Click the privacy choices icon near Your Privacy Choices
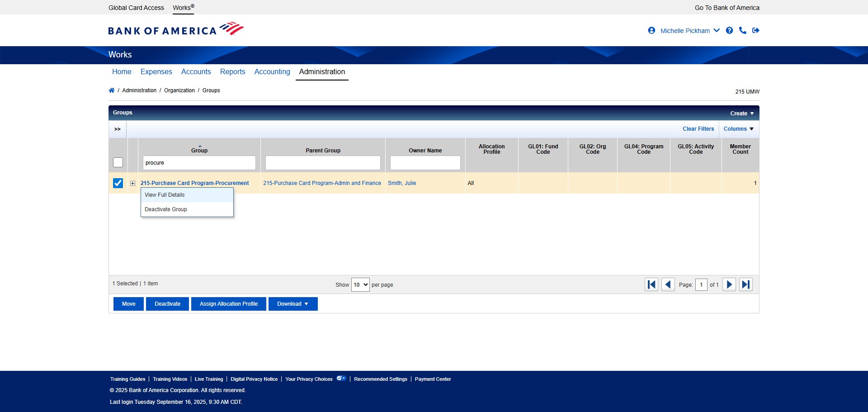The height and width of the screenshot is (412, 868). [x=341, y=378]
